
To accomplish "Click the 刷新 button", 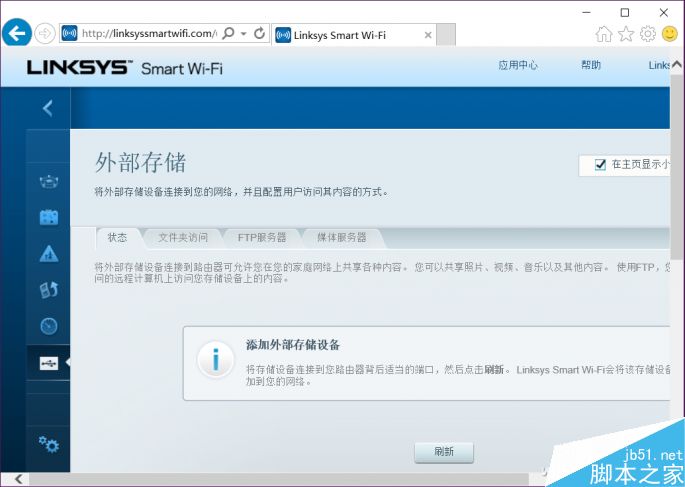I will pos(444,452).
